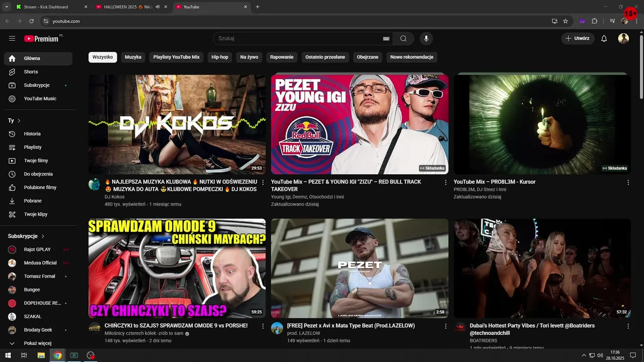Switch to Stream - Kick Dashboard tab
The image size is (644, 362).
pos(50,7)
